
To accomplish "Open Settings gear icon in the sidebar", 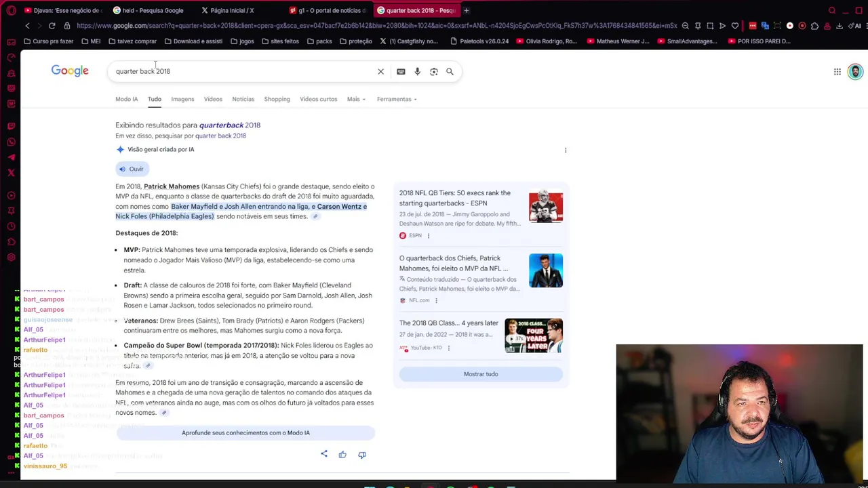I will click(x=11, y=258).
